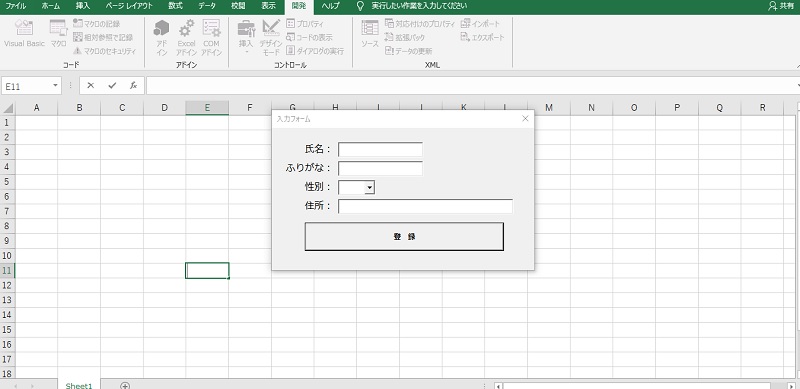Open the 性別 combo box dropdown
800x389 pixels.
370,188
